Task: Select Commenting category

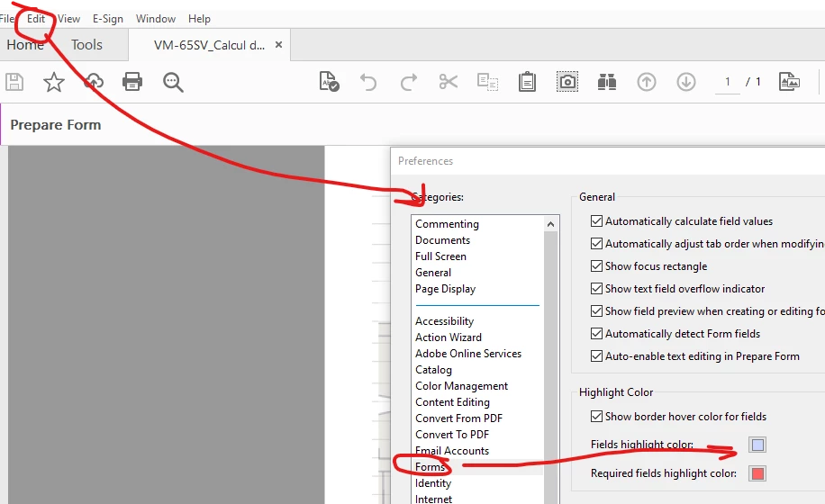Action: pyautogui.click(x=448, y=224)
